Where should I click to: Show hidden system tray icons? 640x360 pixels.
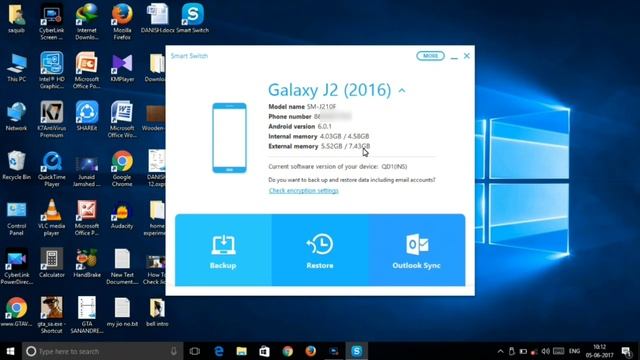(500, 351)
